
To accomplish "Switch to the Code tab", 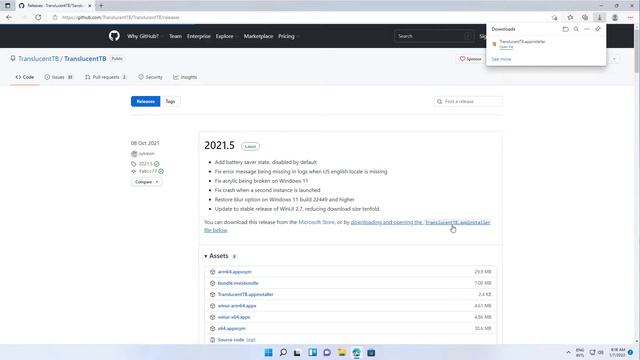I will 25,77.
